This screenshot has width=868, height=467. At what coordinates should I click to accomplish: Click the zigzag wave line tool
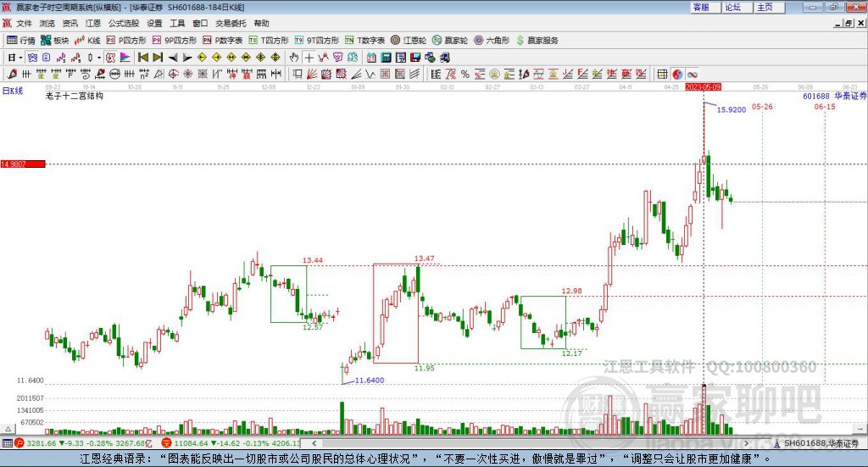[370, 74]
